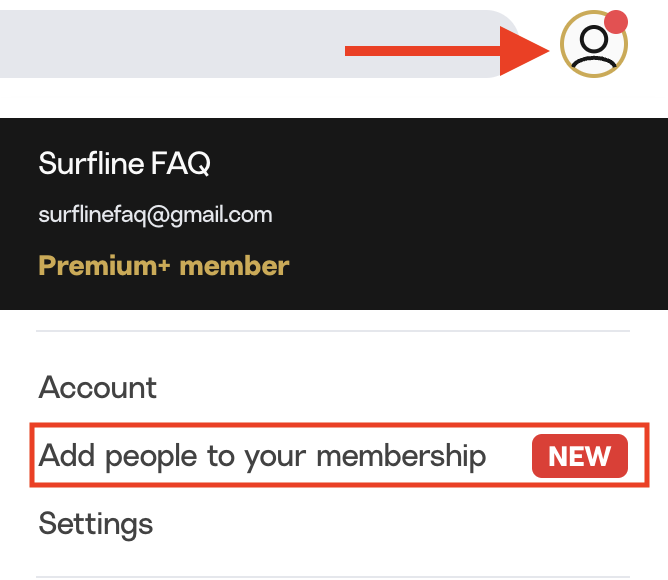Viewport: 668px width, 580px height.
Task: Open the user profile avatar icon
Action: (x=593, y=44)
